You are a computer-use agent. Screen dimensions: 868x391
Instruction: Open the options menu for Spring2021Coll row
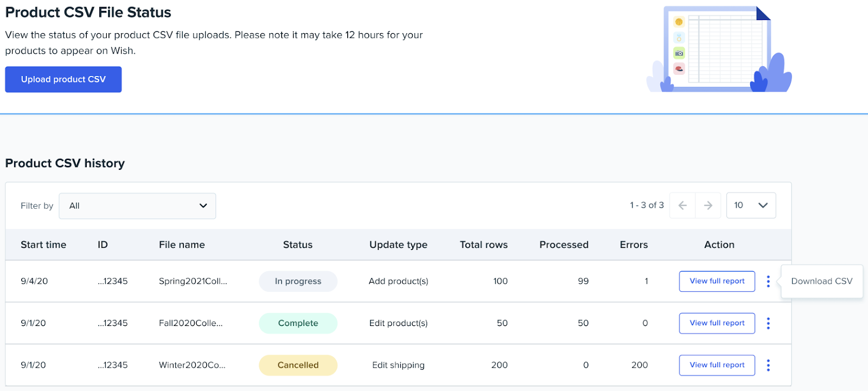pyautogui.click(x=768, y=281)
